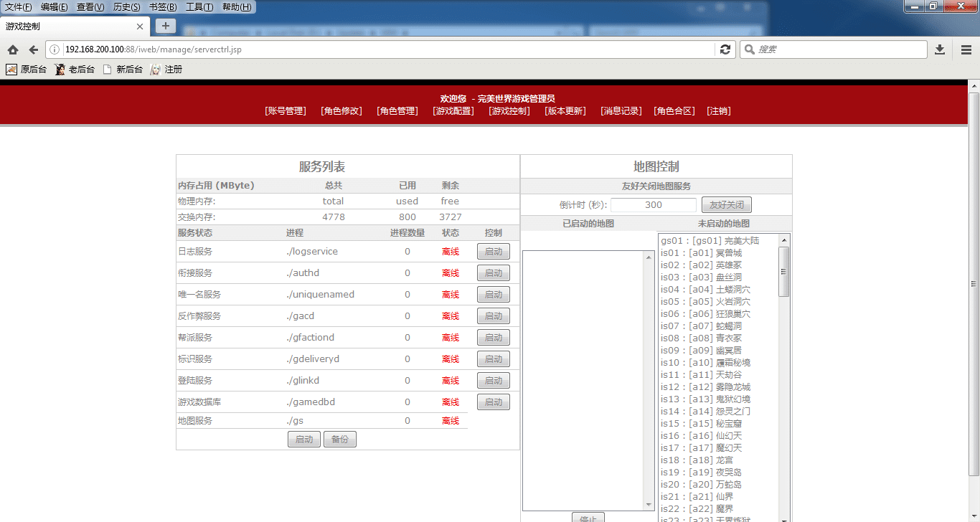The height and width of the screenshot is (522, 980).
Task: Open the [版本更新] link
Action: click(565, 111)
